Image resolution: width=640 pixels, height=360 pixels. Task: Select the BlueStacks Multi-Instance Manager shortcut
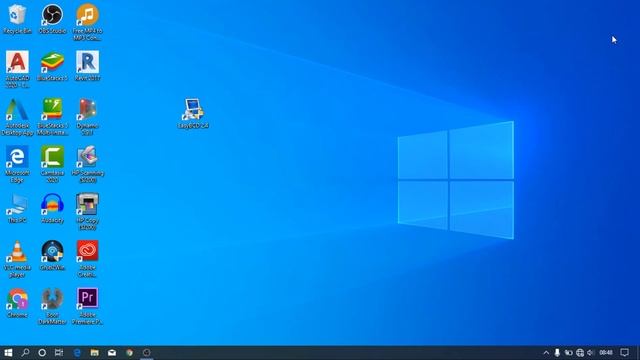coord(52,117)
